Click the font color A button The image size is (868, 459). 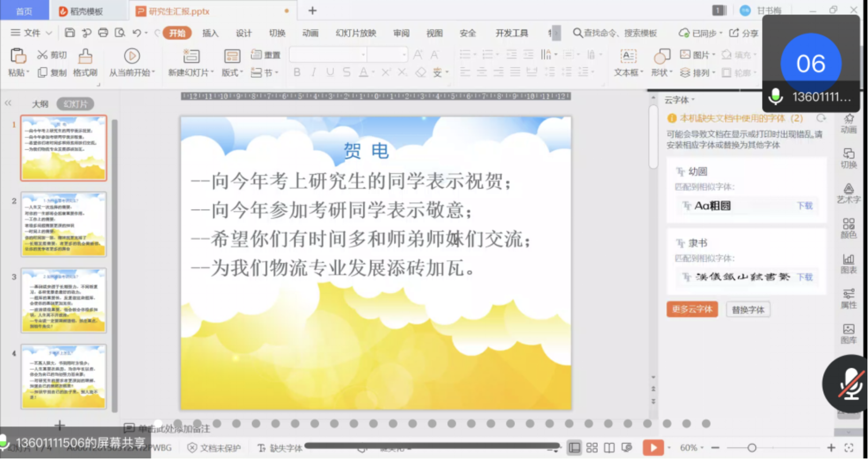pyautogui.click(x=363, y=72)
